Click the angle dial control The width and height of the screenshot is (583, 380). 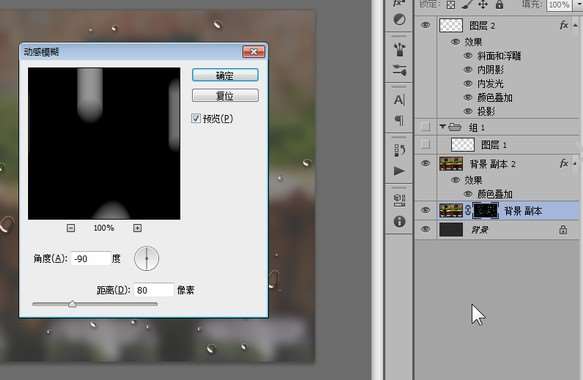point(146,258)
